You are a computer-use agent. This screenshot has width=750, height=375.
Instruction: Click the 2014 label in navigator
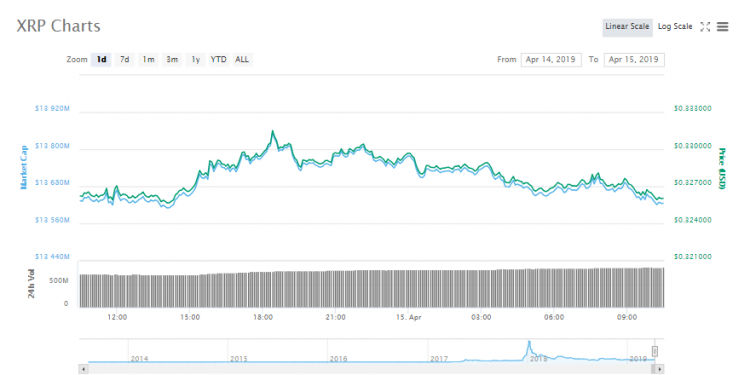(x=139, y=358)
